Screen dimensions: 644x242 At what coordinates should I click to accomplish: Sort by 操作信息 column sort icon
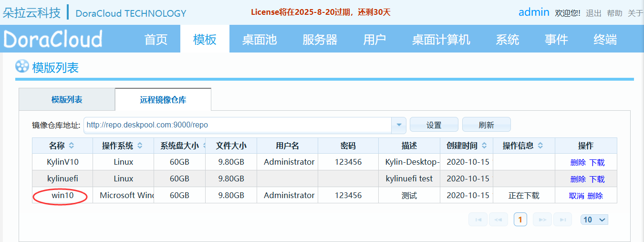[x=540, y=146]
